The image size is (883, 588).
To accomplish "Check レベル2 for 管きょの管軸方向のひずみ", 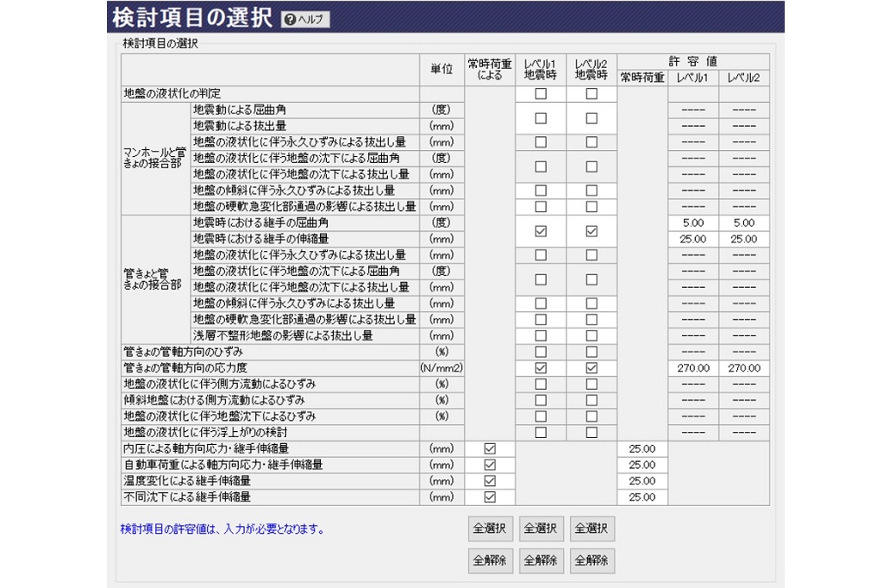I will click(x=592, y=352).
